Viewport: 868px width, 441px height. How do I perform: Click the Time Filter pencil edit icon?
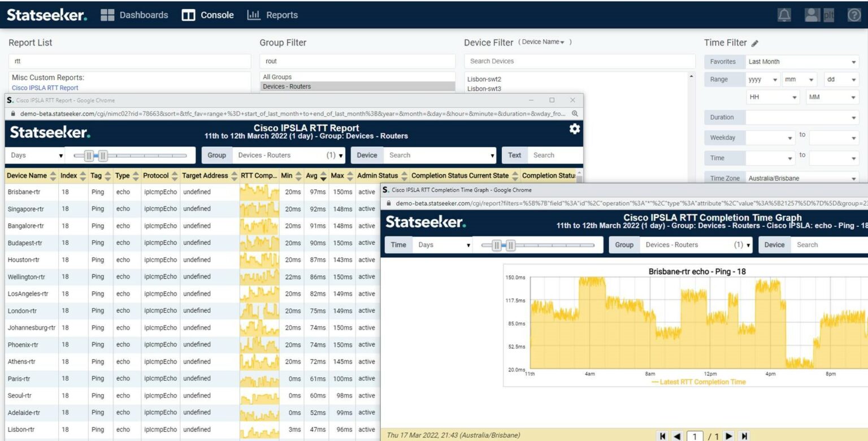pos(755,43)
